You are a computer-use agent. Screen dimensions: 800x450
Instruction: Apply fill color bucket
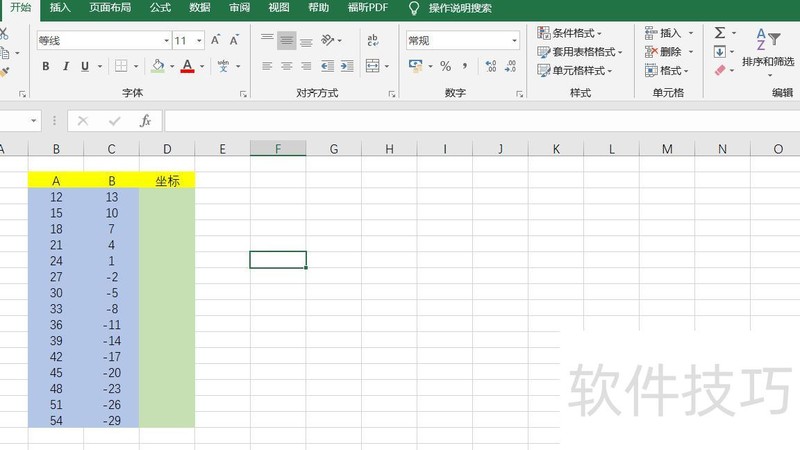point(158,66)
